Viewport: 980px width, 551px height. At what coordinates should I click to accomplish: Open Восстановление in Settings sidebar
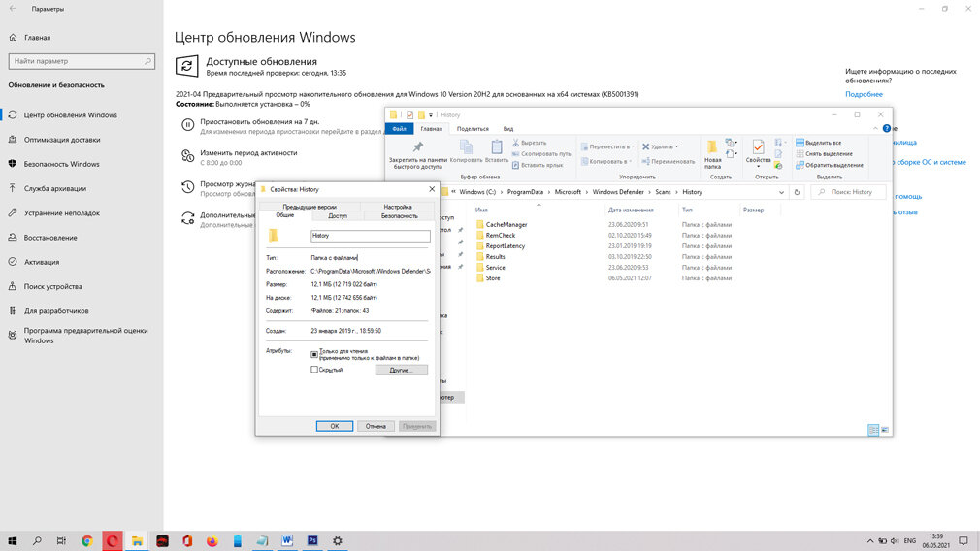(50, 238)
